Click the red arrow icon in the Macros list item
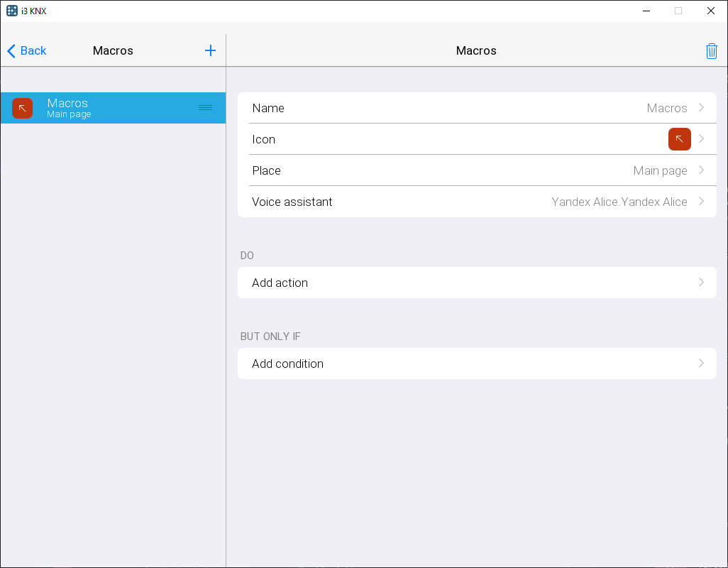 (x=23, y=108)
